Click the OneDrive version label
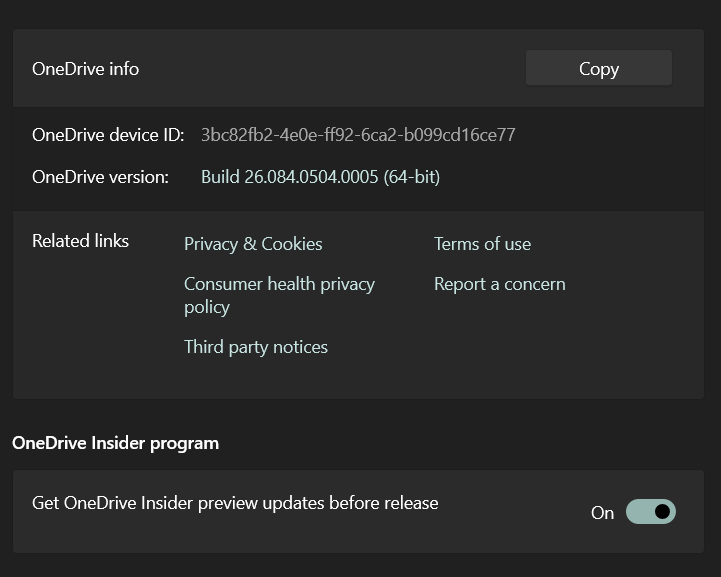The height and width of the screenshot is (577, 721). pyautogui.click(x=100, y=177)
